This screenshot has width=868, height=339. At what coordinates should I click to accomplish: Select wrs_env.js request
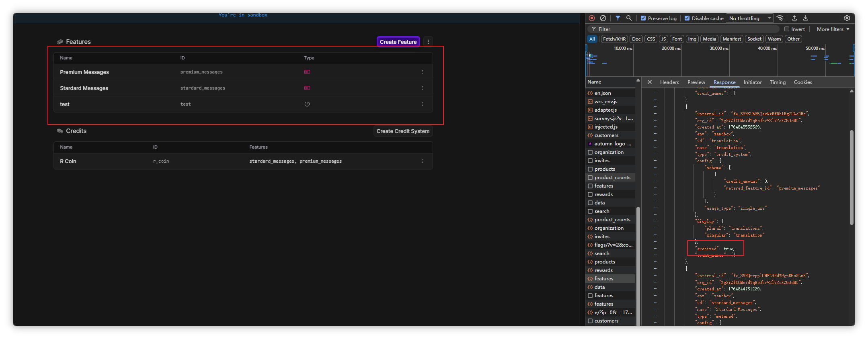click(610, 102)
